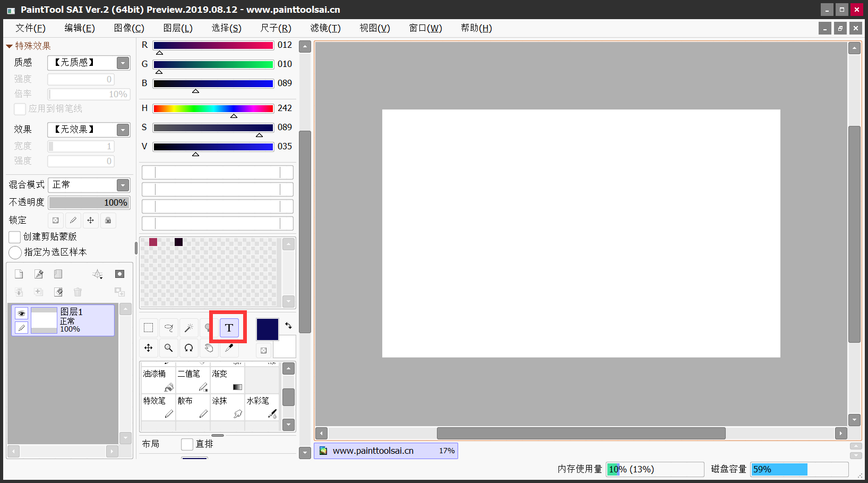Image resolution: width=868 pixels, height=483 pixels.
Task: Choose the 渐变 gradient tool
Action: [227, 380]
